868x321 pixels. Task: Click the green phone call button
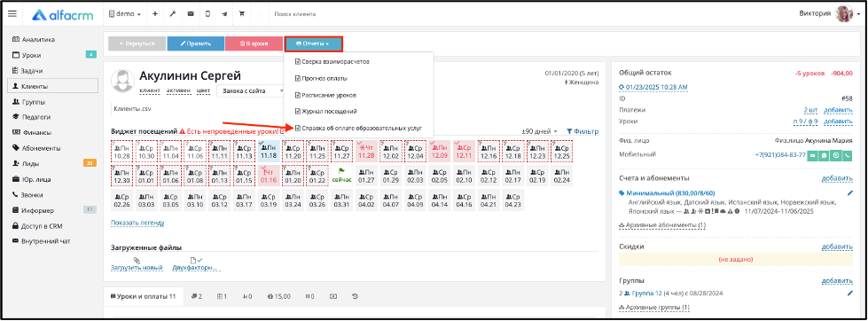[x=847, y=155]
